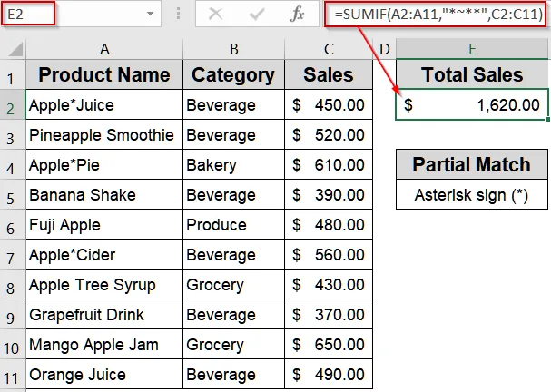Select the Grapefruit Drink cell
Image resolution: width=551 pixels, height=392 pixels.
click(104, 314)
